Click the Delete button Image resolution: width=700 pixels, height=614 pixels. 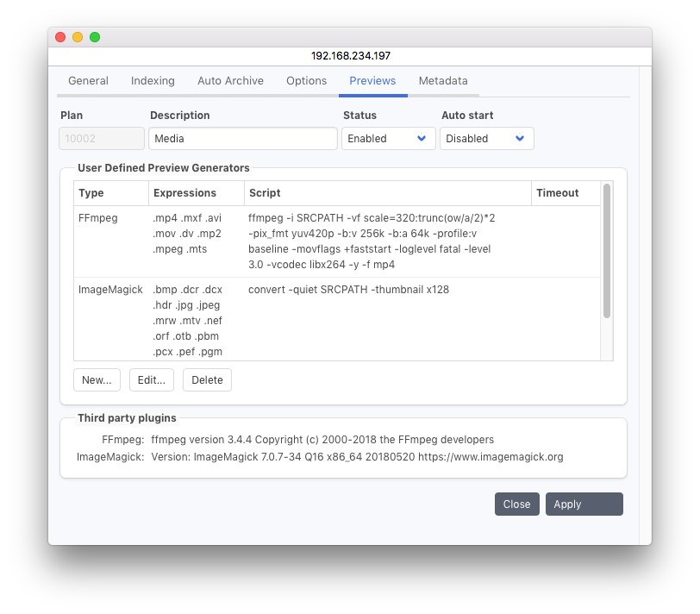pos(207,380)
